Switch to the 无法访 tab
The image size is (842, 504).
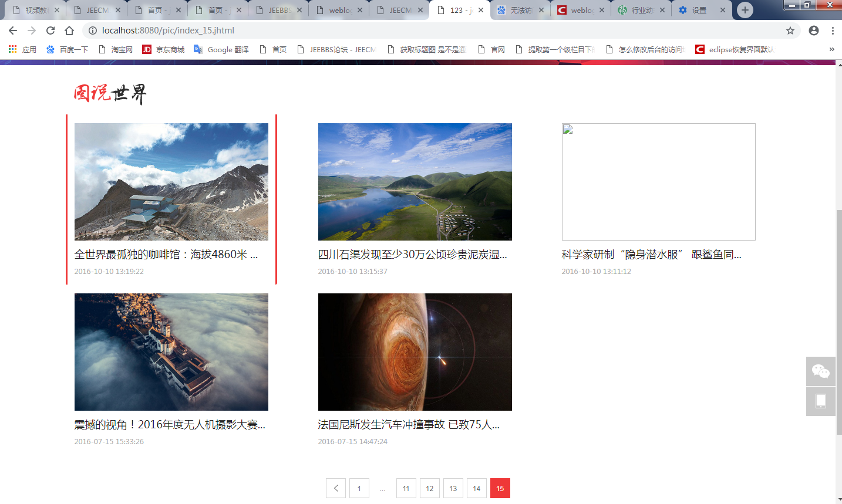pyautogui.click(x=521, y=11)
